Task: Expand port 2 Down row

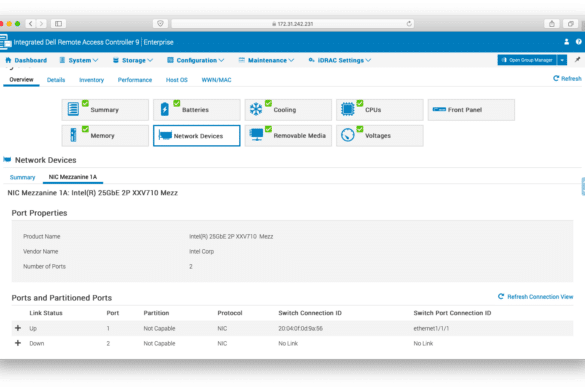Action: (18, 343)
